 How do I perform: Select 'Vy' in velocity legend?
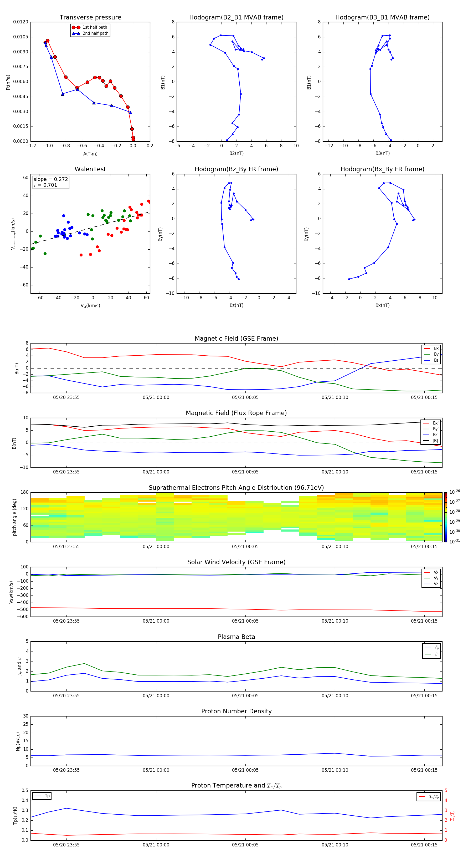click(431, 578)
